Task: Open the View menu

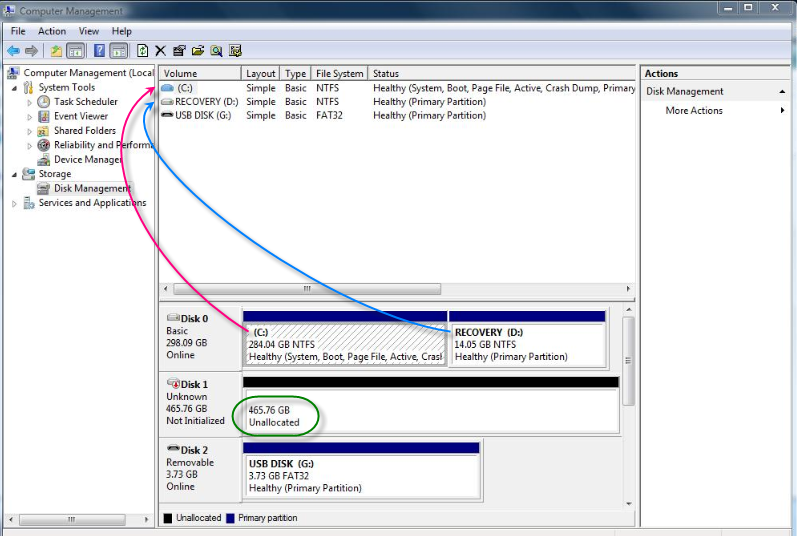Action: [89, 31]
